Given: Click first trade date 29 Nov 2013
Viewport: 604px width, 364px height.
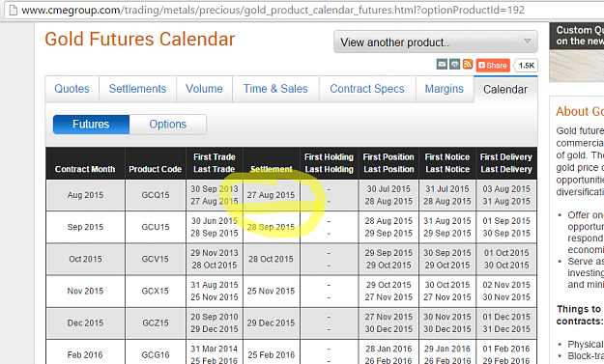Looking at the screenshot, I should (215, 253).
